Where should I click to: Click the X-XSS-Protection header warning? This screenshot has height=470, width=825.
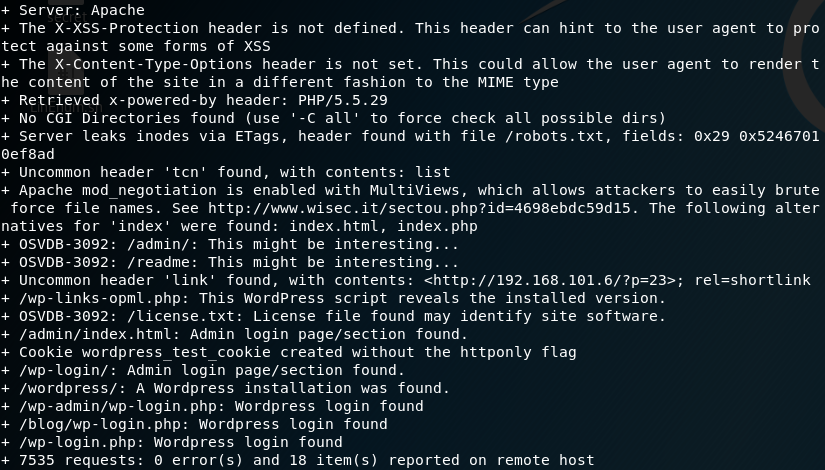(410, 37)
